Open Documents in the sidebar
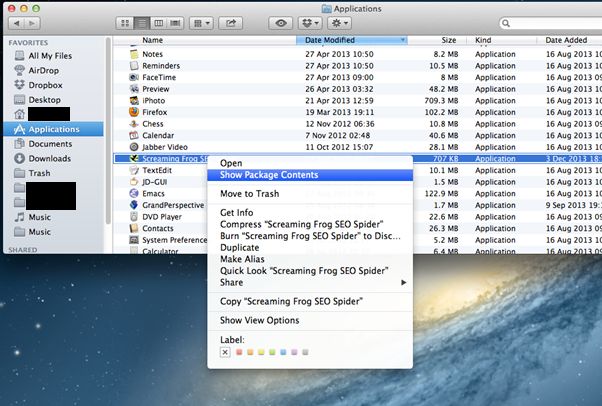602x406 pixels. [50, 144]
